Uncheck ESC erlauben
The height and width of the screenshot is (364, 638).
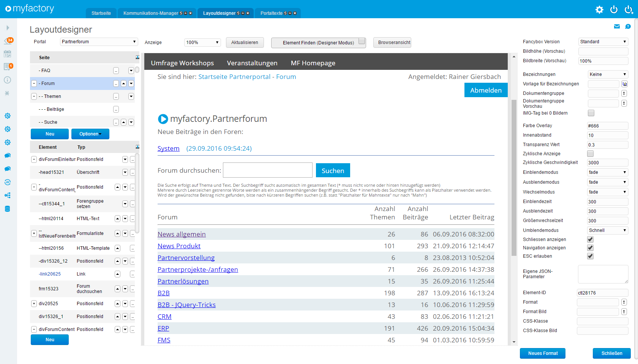(591, 256)
